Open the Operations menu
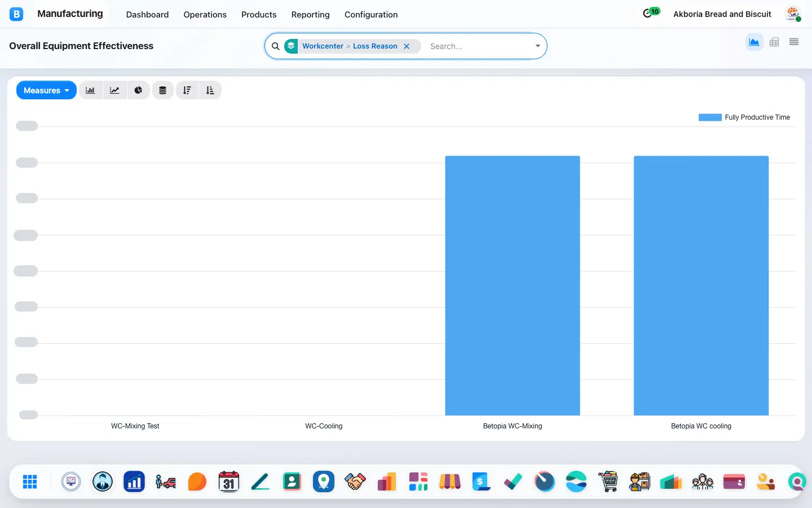Image resolution: width=812 pixels, height=508 pixels. pyautogui.click(x=205, y=15)
